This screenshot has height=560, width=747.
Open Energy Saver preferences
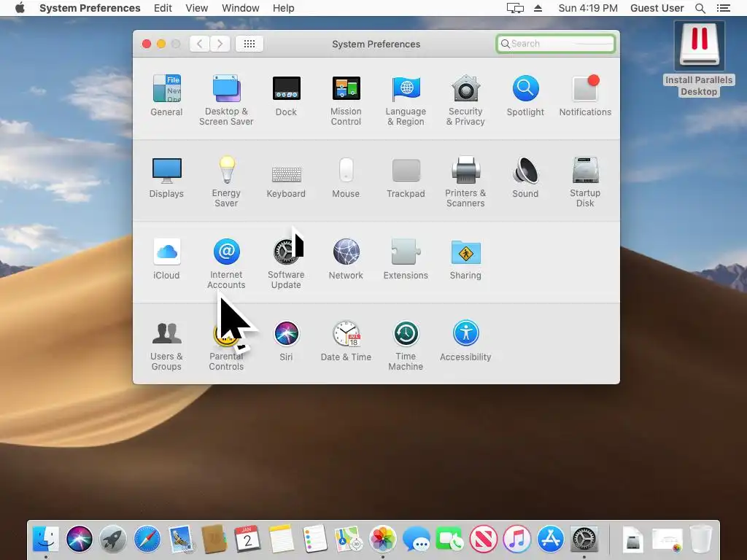(226, 182)
